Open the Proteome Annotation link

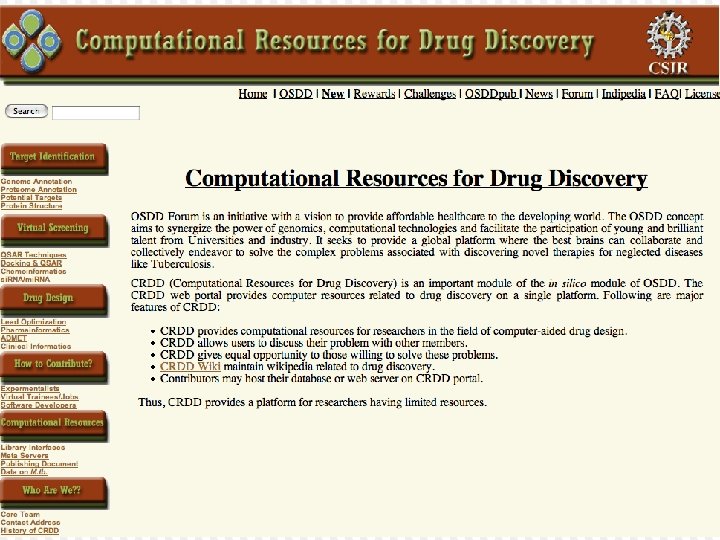pos(39,190)
